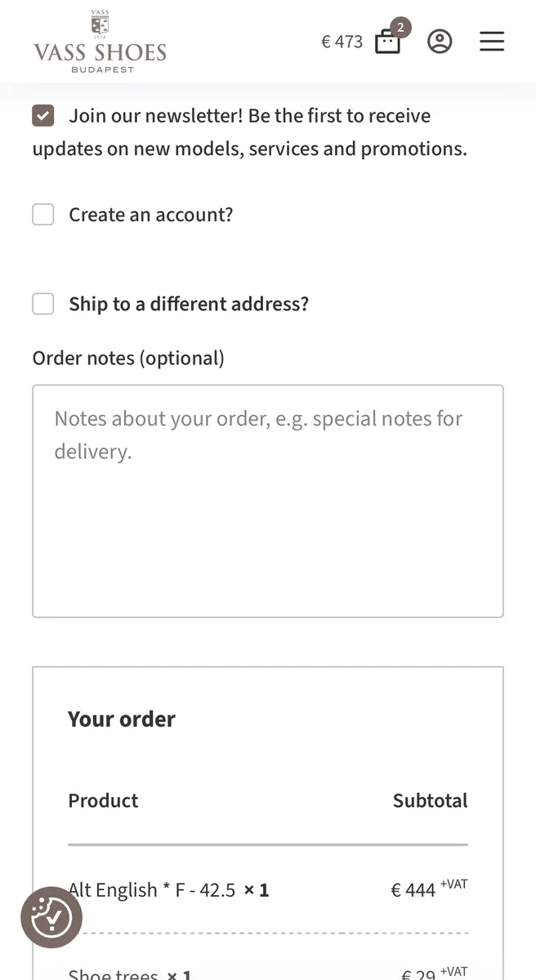Open the user account profile icon

pyautogui.click(x=440, y=42)
